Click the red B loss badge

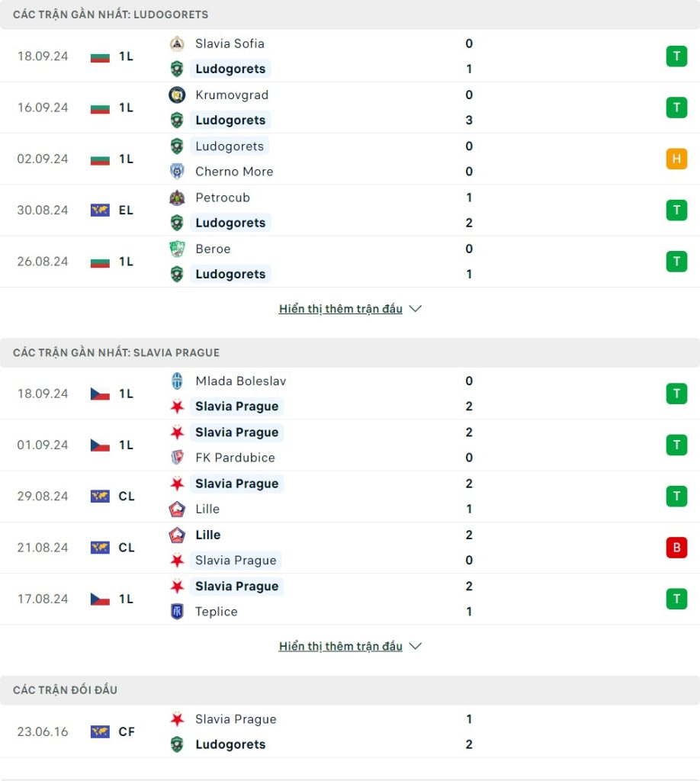click(x=676, y=548)
